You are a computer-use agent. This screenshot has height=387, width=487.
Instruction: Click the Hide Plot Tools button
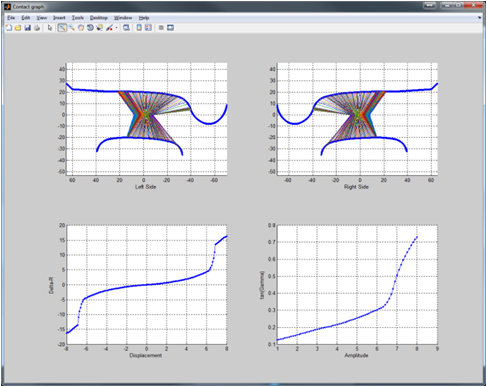pyautogui.click(x=161, y=28)
